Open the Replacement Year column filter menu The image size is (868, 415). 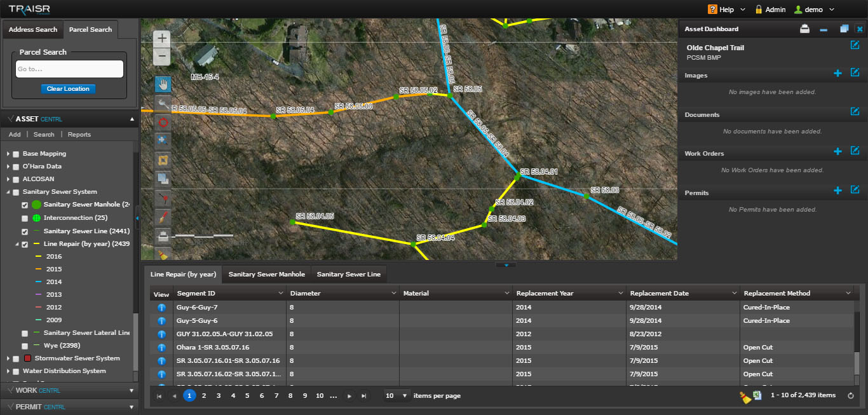(x=621, y=294)
